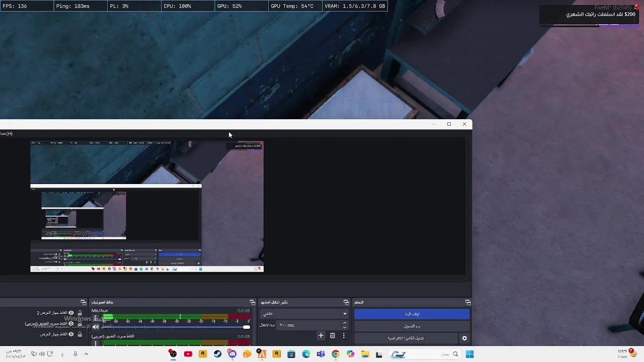Open OBS controls settings gear

coord(464,338)
